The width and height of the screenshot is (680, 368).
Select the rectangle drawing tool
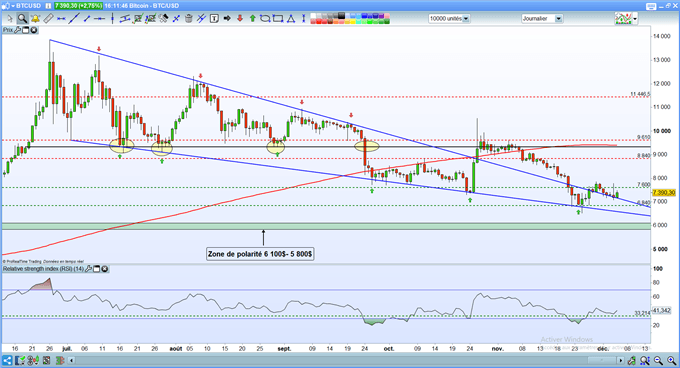tap(278, 19)
